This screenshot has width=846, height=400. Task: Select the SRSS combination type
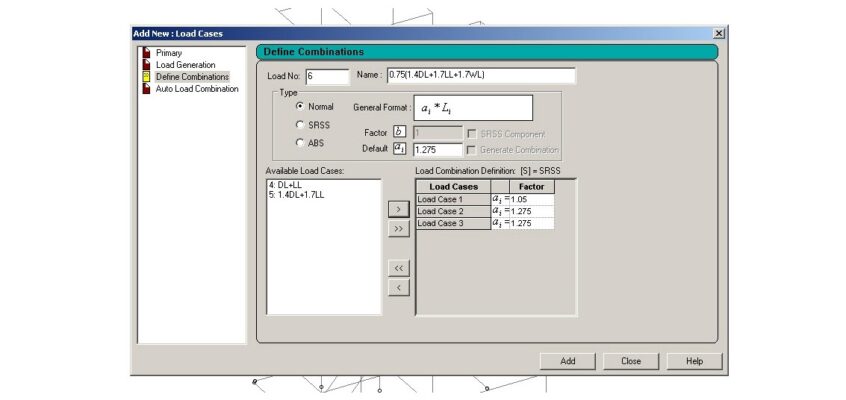point(300,125)
